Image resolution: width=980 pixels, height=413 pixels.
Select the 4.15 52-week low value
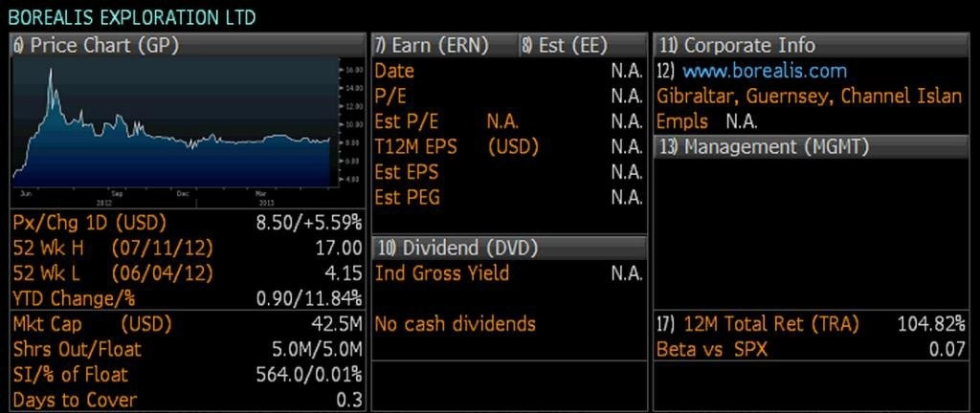click(344, 273)
